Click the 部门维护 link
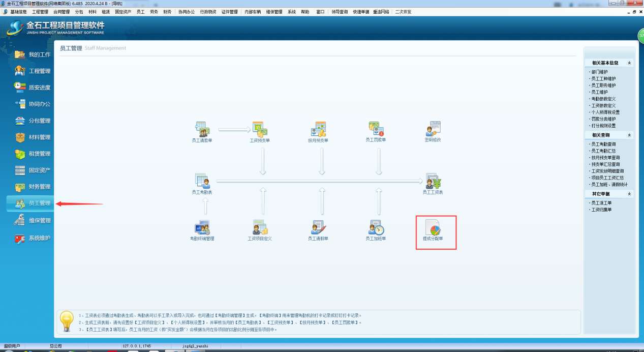The height and width of the screenshot is (352, 644). pyautogui.click(x=599, y=72)
